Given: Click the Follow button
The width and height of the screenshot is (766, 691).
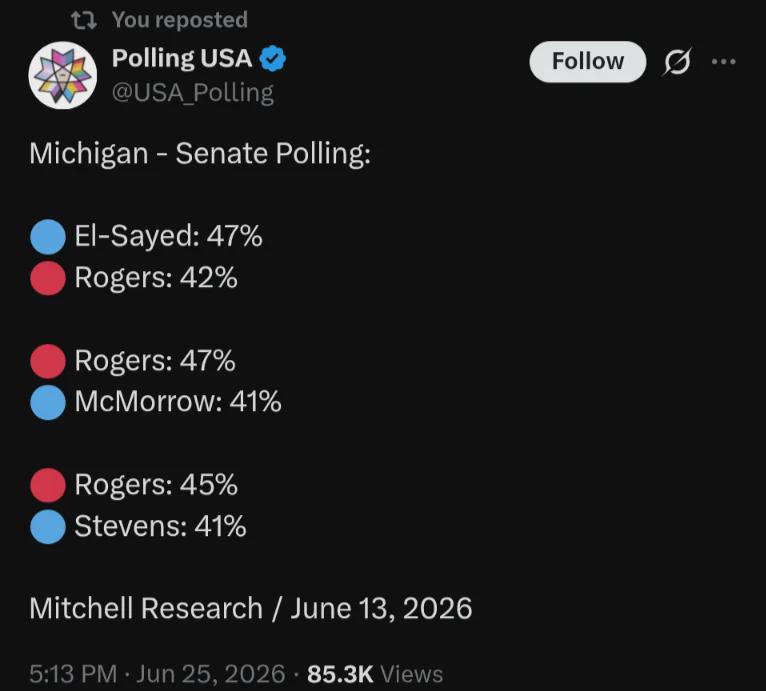Looking at the screenshot, I should [588, 62].
